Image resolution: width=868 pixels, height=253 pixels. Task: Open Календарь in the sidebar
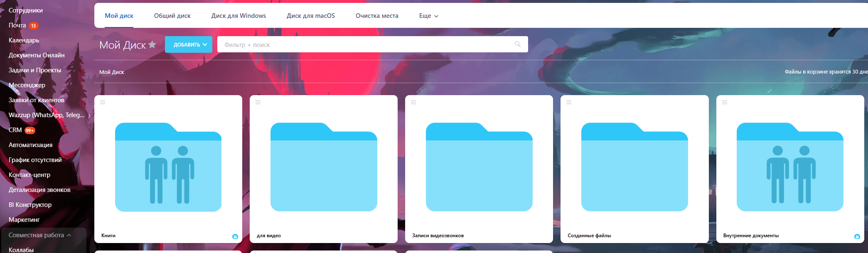[24, 40]
